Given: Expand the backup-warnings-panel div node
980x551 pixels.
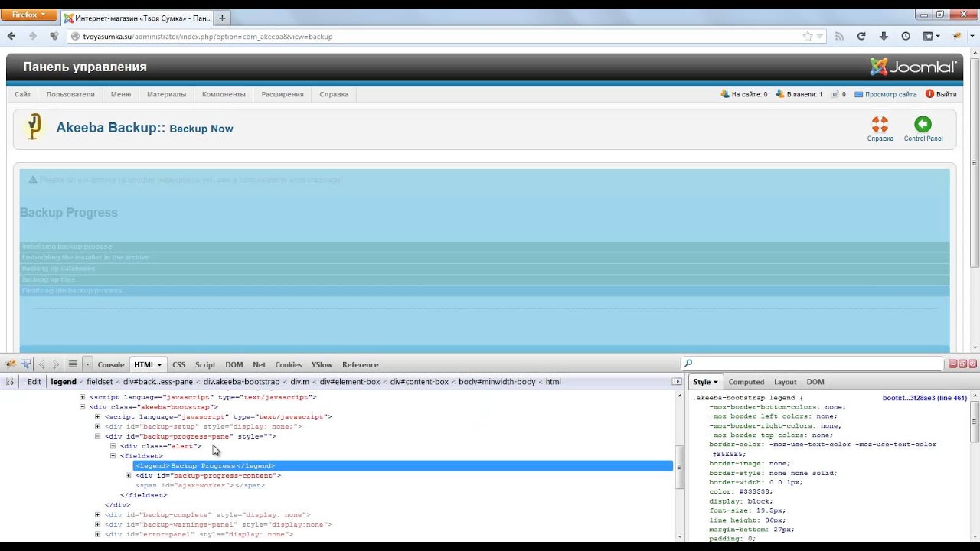Looking at the screenshot, I should coord(98,524).
